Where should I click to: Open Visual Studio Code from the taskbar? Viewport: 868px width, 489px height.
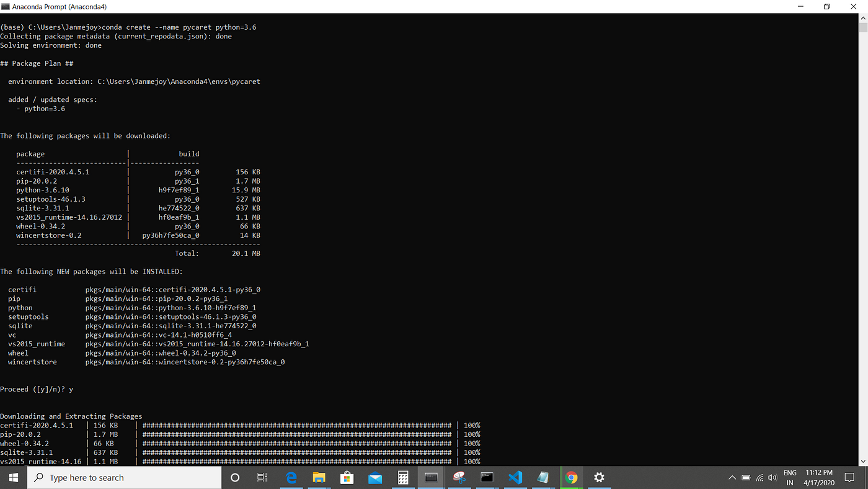(514, 477)
